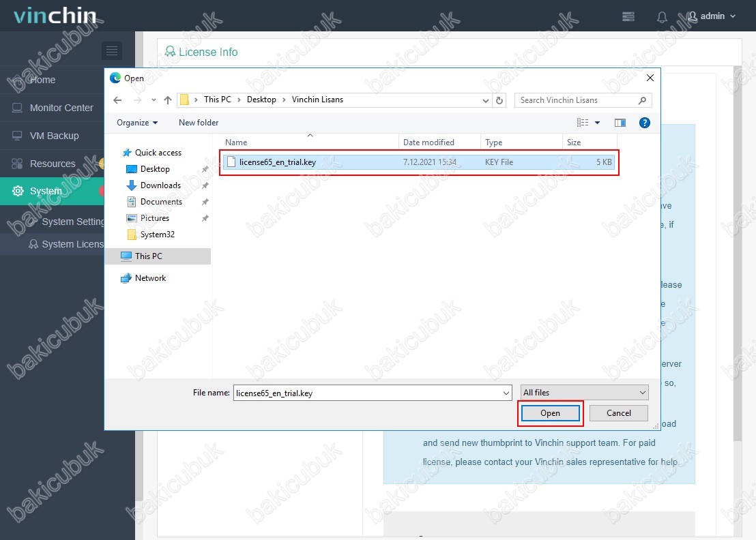Click the Documents pin icon
This screenshot has height=540, width=756.
click(x=205, y=202)
